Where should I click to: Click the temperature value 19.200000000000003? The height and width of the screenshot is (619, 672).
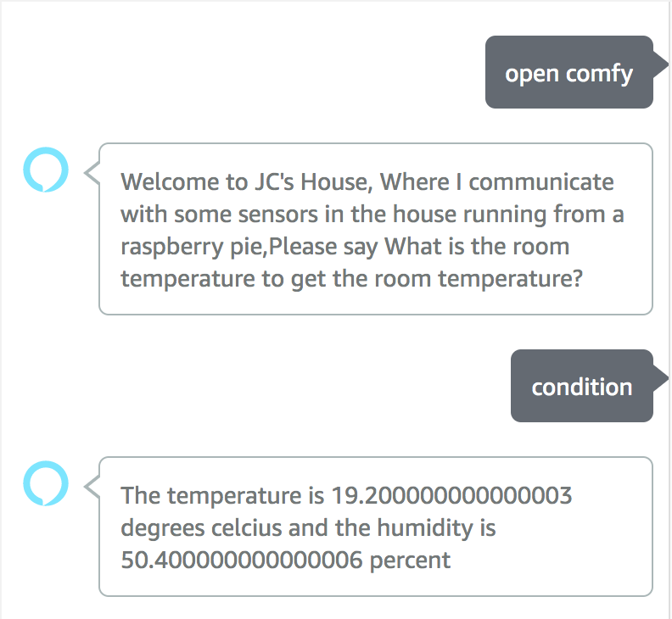[451, 496]
